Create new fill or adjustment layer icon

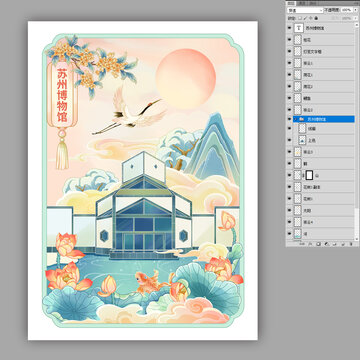(x=327, y=244)
